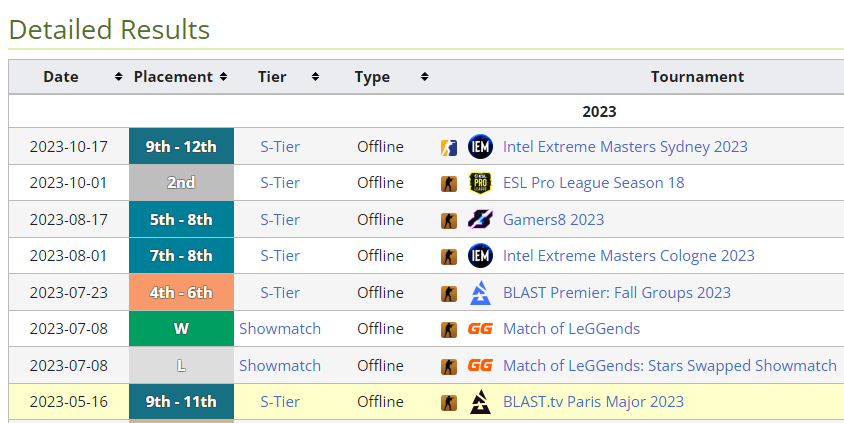The image size is (844, 423).
Task: Click the green W placement cell
Action: click(x=181, y=329)
